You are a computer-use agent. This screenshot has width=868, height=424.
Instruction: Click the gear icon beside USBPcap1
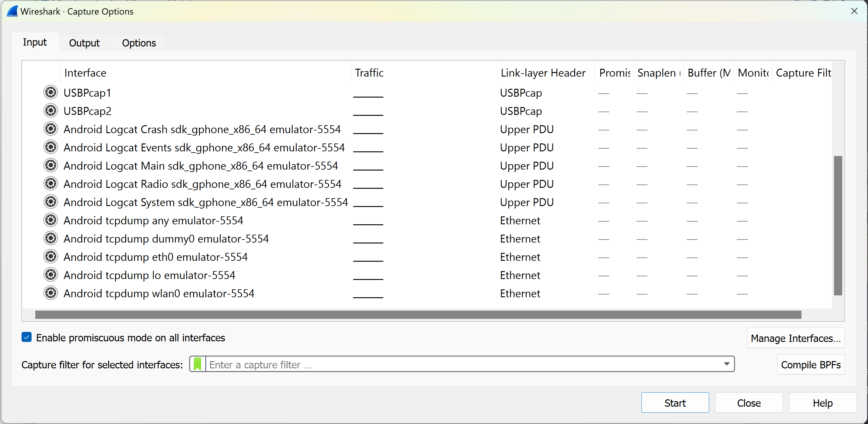[x=50, y=92]
